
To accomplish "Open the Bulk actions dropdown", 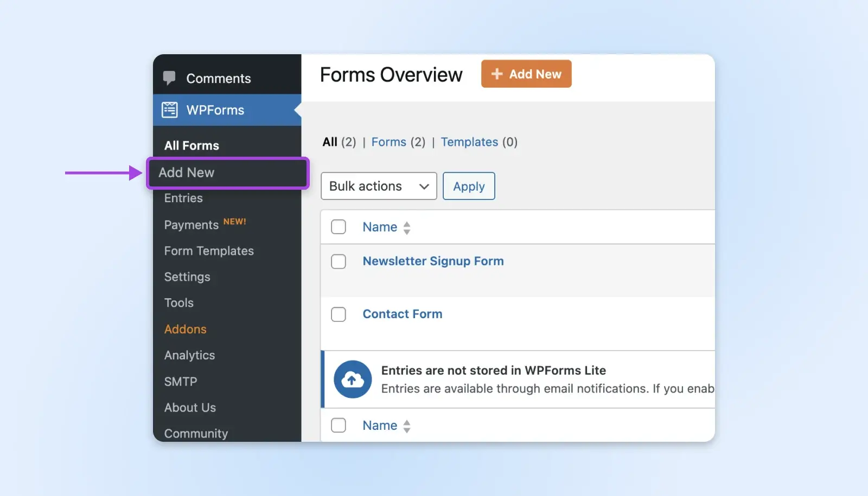I will pos(379,186).
